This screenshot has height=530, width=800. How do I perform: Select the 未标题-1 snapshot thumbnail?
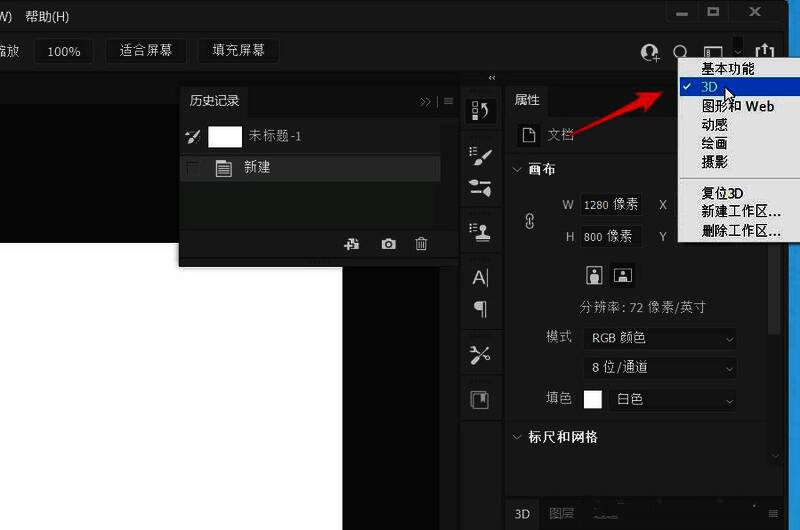[x=225, y=136]
